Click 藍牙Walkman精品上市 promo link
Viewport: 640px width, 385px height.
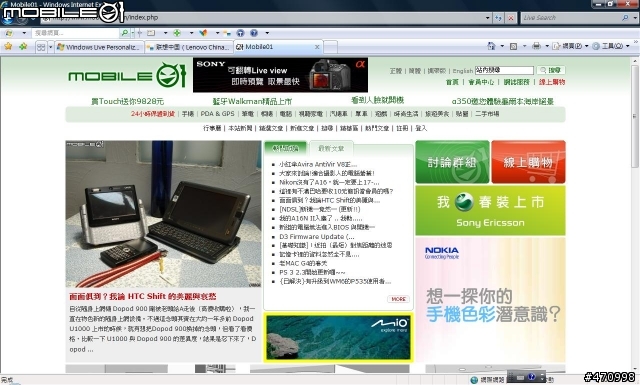point(252,101)
